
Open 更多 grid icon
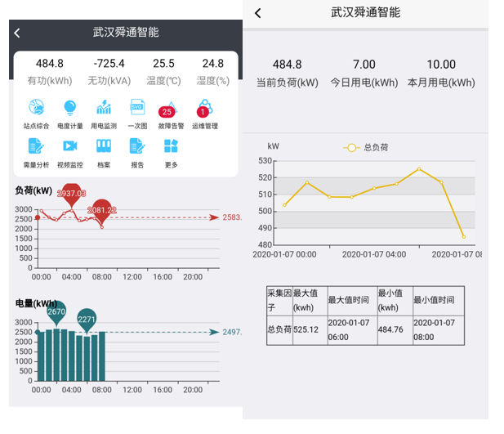[x=171, y=146]
